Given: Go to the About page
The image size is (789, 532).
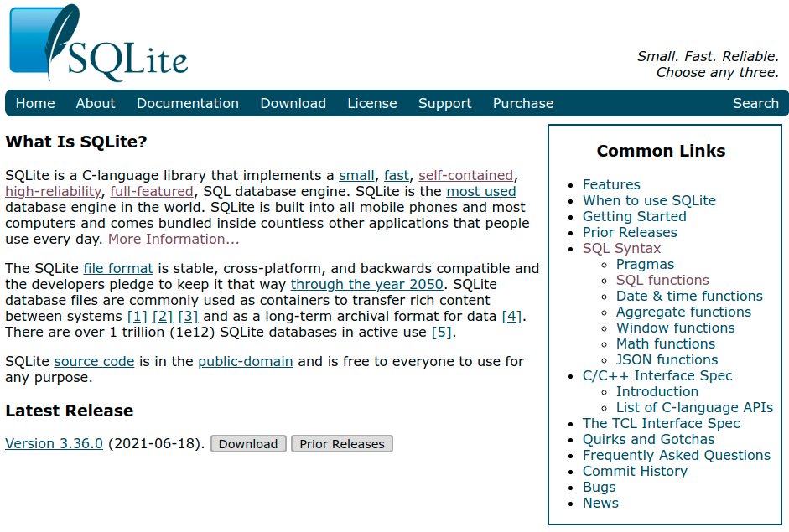Looking at the screenshot, I should pos(96,103).
